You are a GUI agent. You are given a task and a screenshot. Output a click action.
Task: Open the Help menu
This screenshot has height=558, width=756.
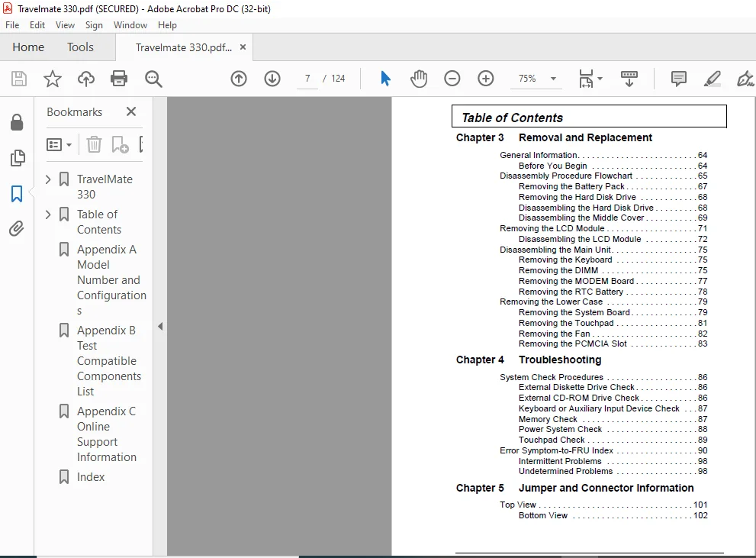tap(167, 25)
